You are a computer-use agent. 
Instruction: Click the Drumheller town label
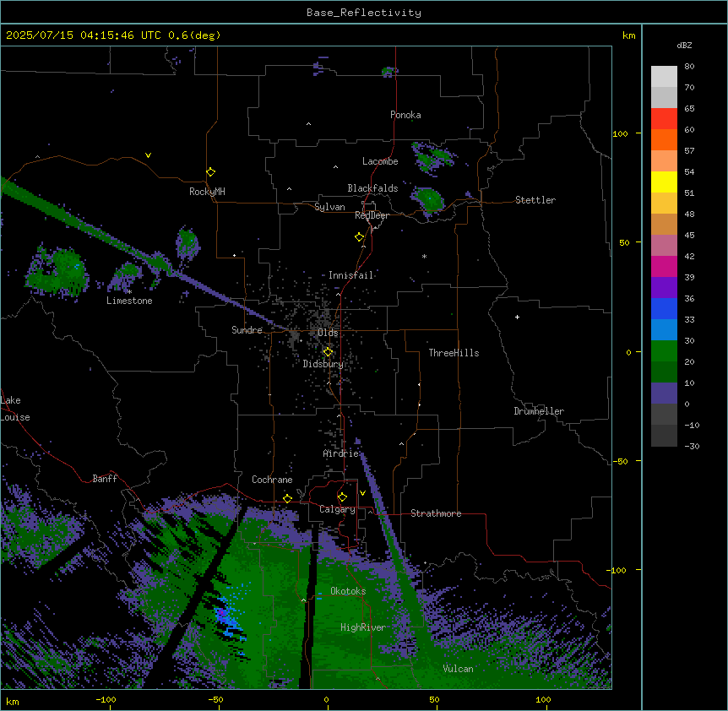pos(539,411)
